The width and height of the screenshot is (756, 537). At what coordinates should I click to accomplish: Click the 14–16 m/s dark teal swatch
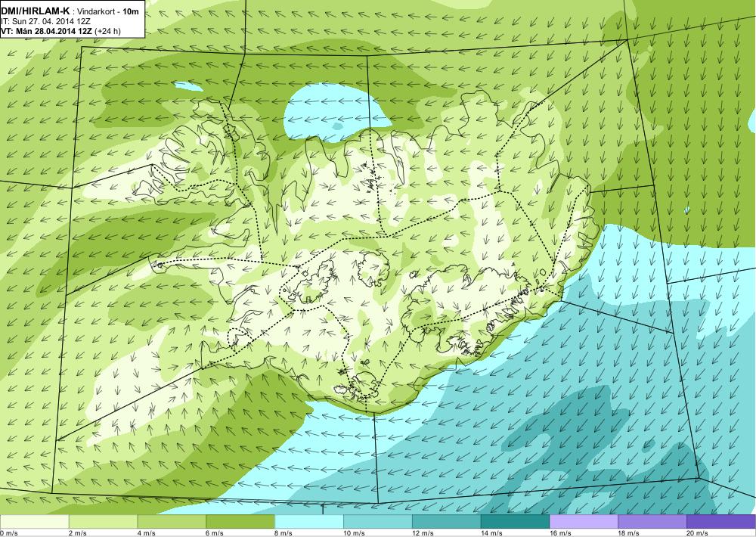pos(516,522)
